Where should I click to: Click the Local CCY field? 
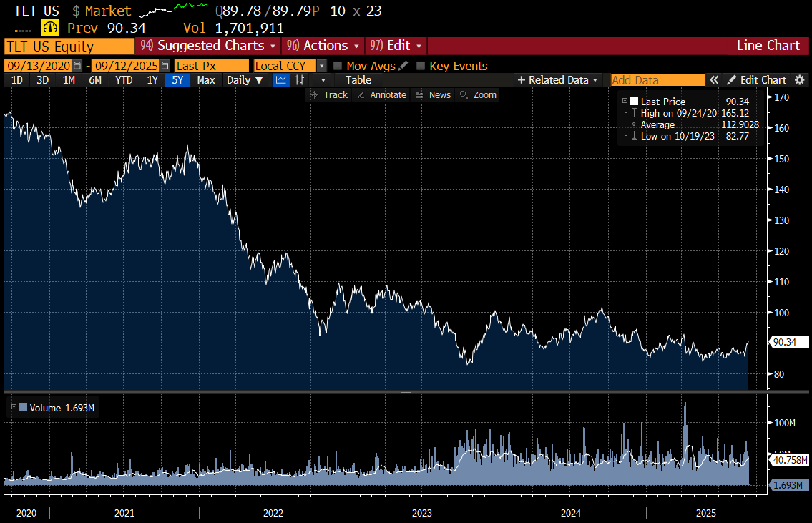click(x=284, y=66)
